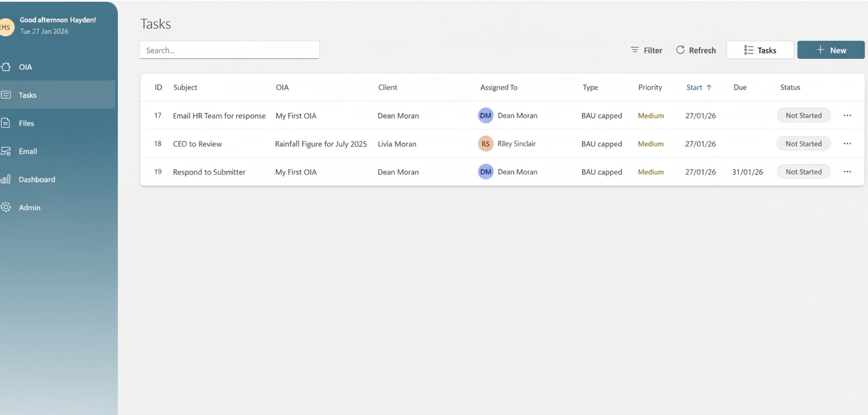Open the Files document icon in sidebar
This screenshot has width=868, height=415.
[6, 123]
